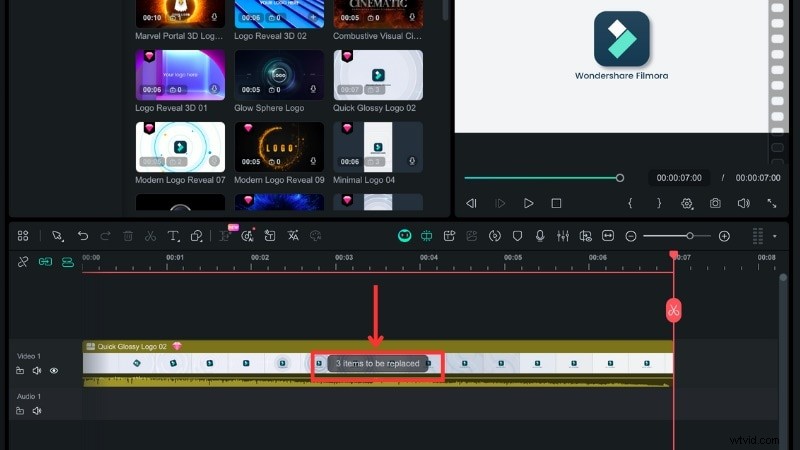
Task: Stop the preview playback
Action: click(556, 203)
